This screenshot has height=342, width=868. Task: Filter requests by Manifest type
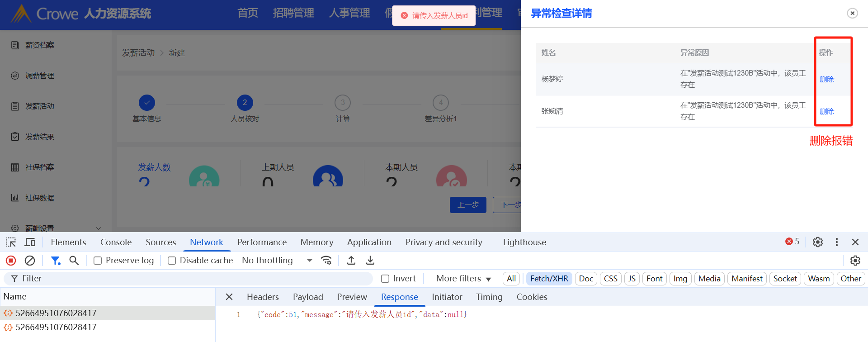point(747,279)
